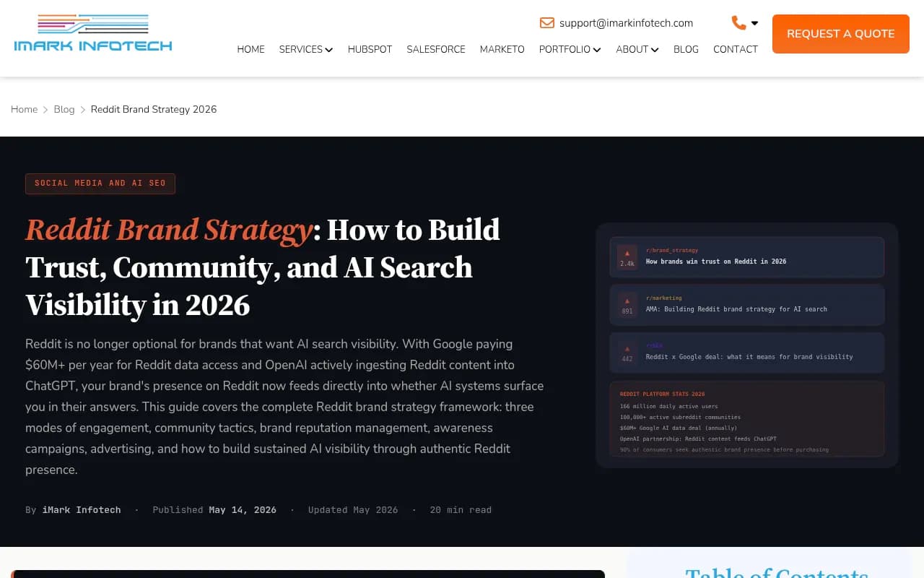Click the iMark Infotech logo

pyautogui.click(x=93, y=33)
